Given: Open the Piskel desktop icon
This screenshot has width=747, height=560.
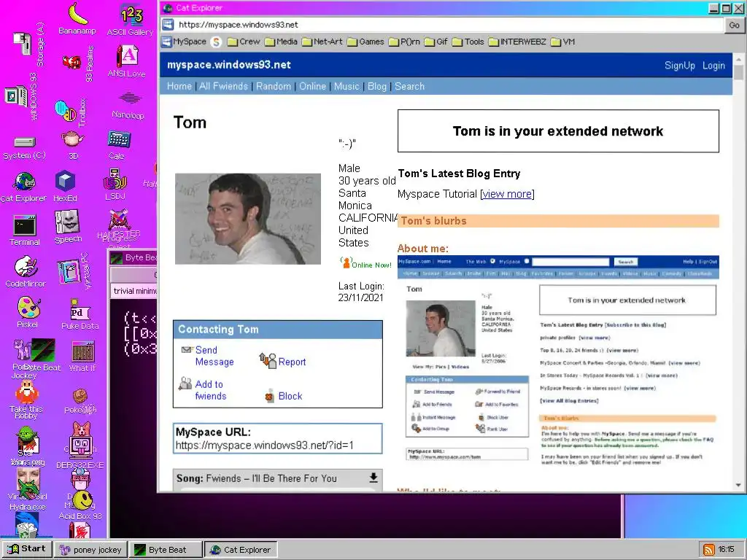Looking at the screenshot, I should [x=28, y=312].
